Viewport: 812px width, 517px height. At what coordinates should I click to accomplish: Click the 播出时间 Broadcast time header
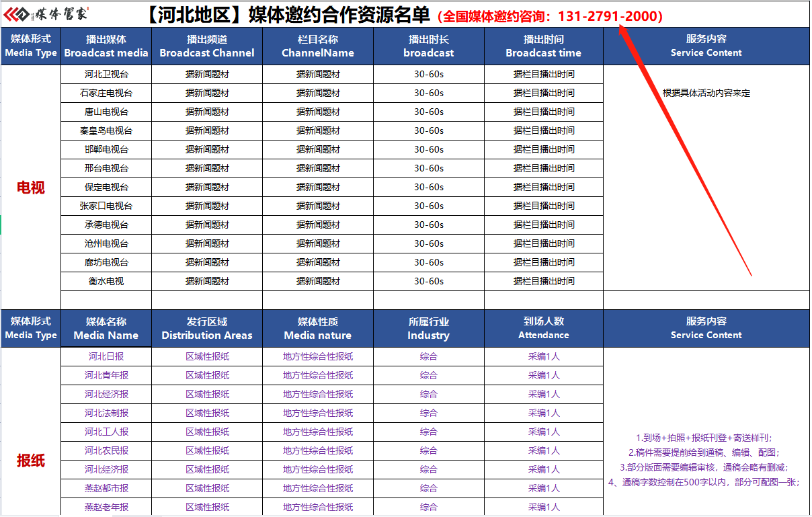[543, 46]
